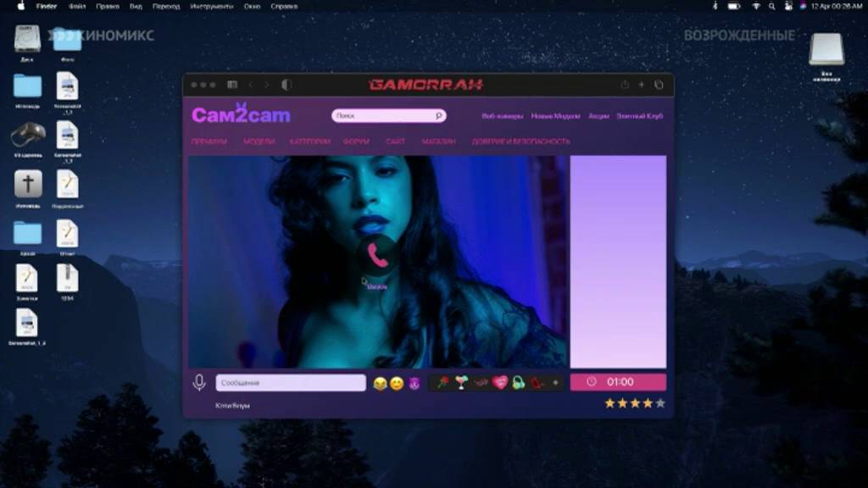The width and height of the screenshot is (868, 488).
Task: Open a new browser tab with plus
Action: click(642, 85)
